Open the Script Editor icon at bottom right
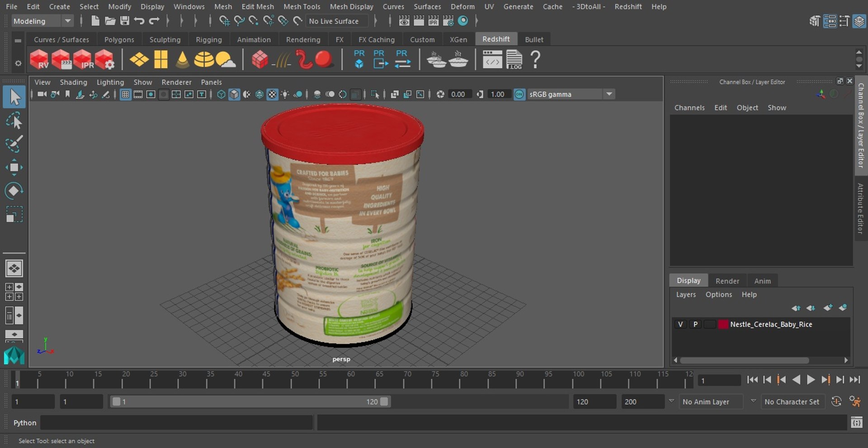Image resolution: width=868 pixels, height=448 pixels. [x=856, y=422]
